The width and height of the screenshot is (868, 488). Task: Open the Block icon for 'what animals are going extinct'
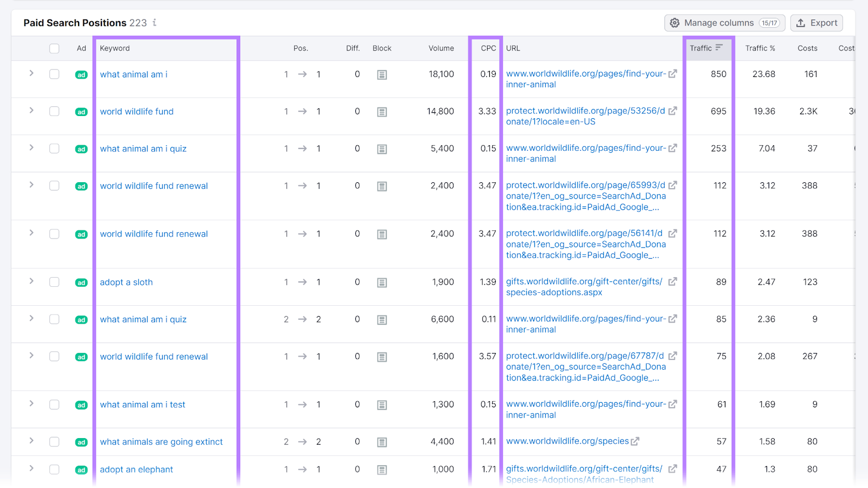pos(382,441)
